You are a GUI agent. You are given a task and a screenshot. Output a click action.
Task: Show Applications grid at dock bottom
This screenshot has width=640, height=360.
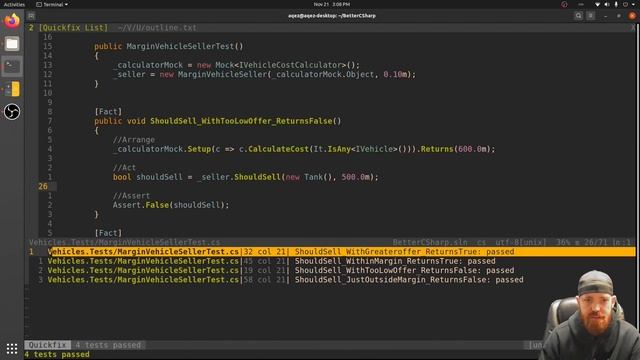click(x=12, y=348)
